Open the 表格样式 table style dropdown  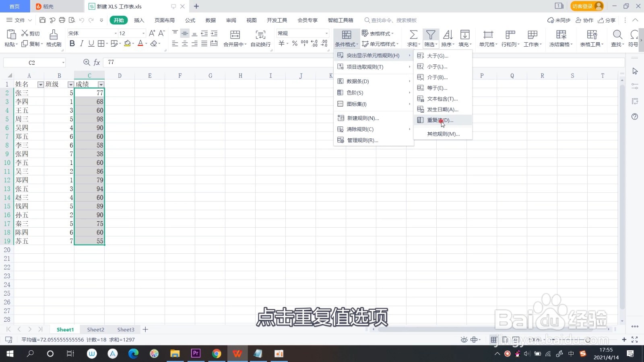378,33
